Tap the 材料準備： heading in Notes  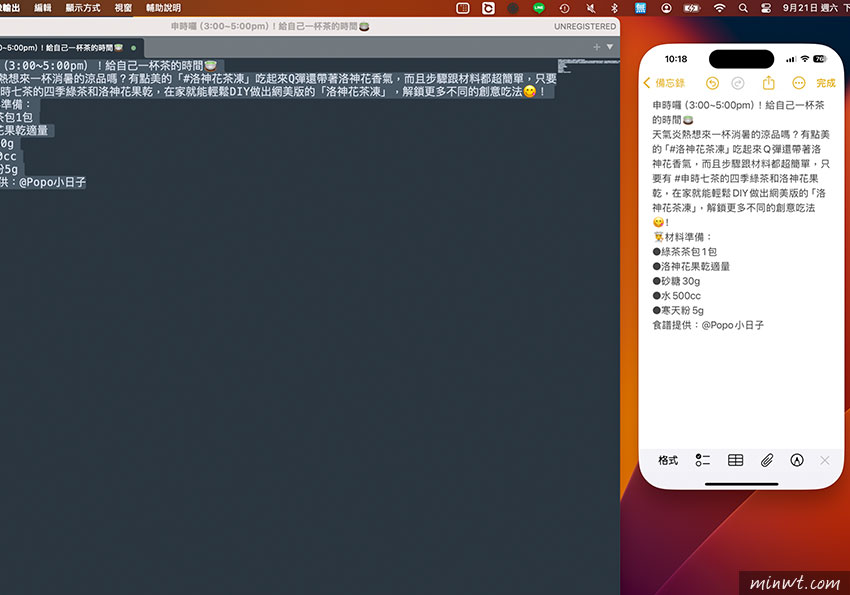tap(682, 237)
